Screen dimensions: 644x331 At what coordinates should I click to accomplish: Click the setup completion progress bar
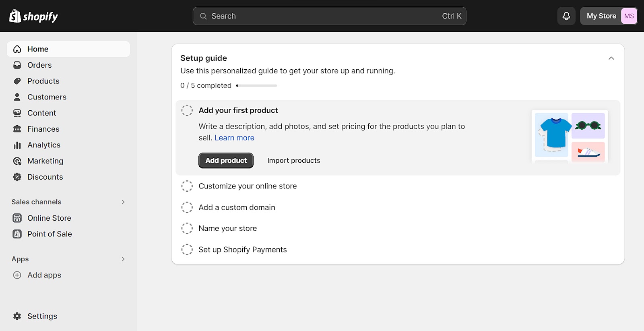pyautogui.click(x=256, y=85)
